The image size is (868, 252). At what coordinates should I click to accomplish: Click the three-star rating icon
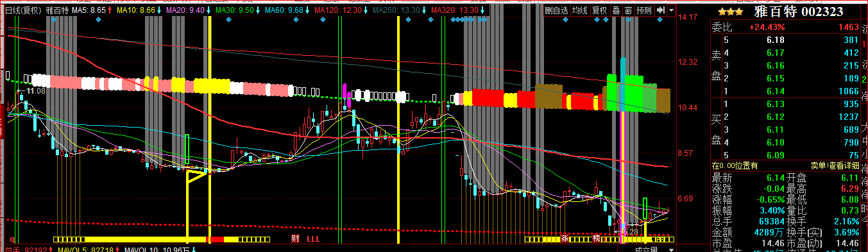tap(731, 12)
